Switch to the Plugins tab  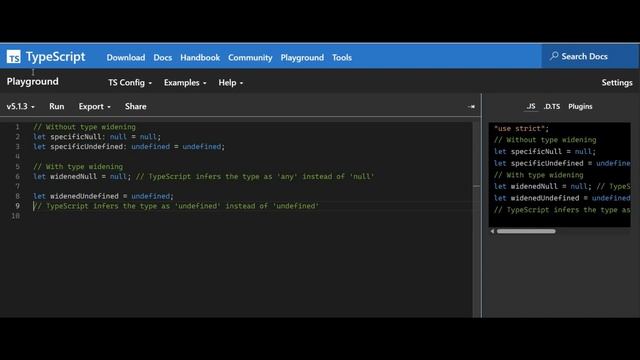pyautogui.click(x=580, y=106)
